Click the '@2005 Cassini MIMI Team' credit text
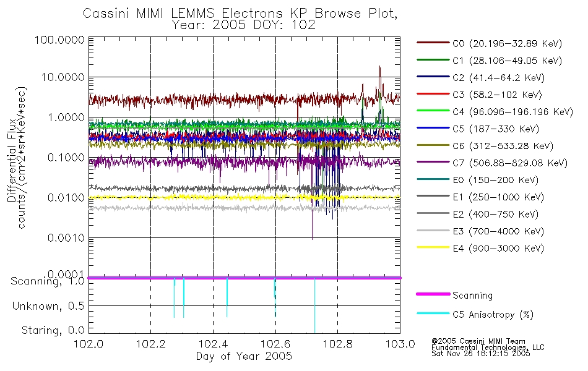588x371 pixels. coord(478,341)
